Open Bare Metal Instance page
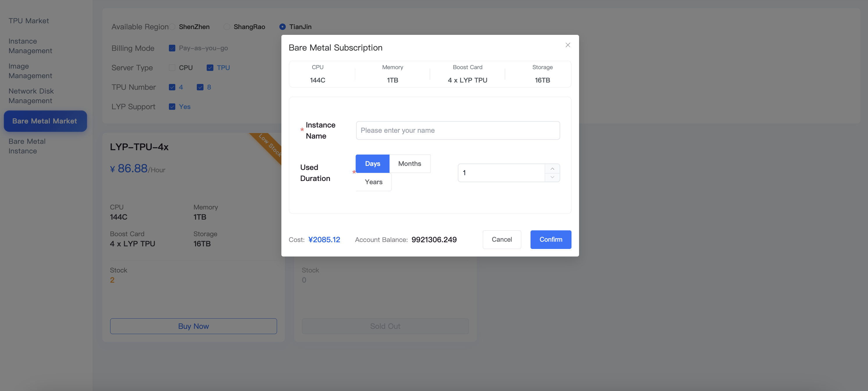Screen dimensions: 868x391 point(27,146)
